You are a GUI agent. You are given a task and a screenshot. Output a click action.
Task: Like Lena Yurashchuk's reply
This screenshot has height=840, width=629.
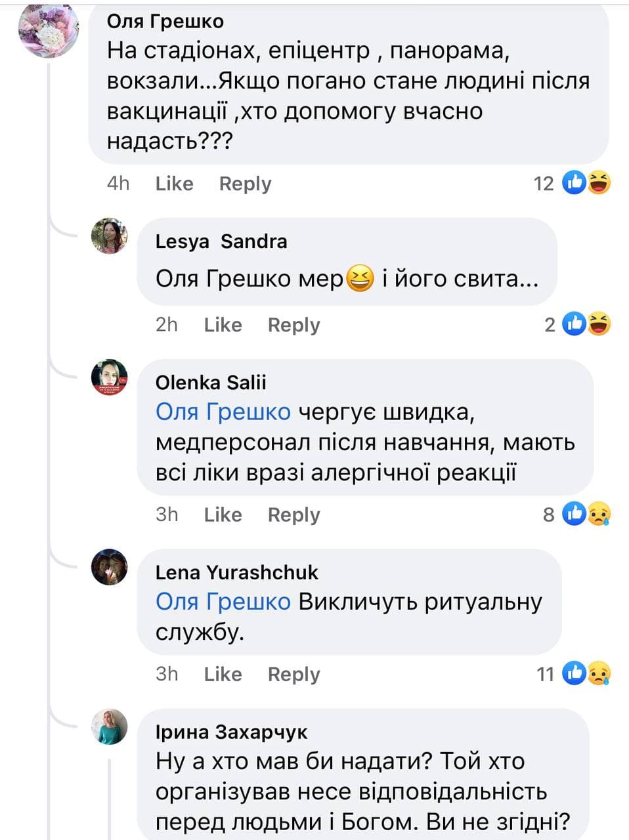pos(223,674)
